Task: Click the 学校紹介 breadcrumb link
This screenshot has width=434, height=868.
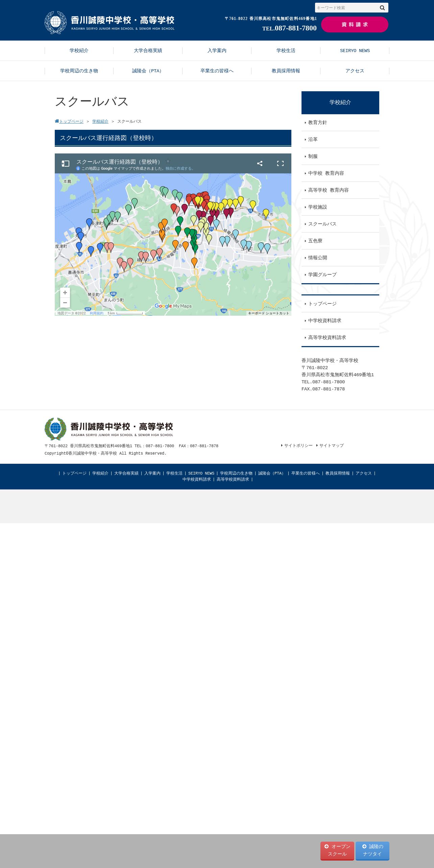Action: tap(100, 121)
